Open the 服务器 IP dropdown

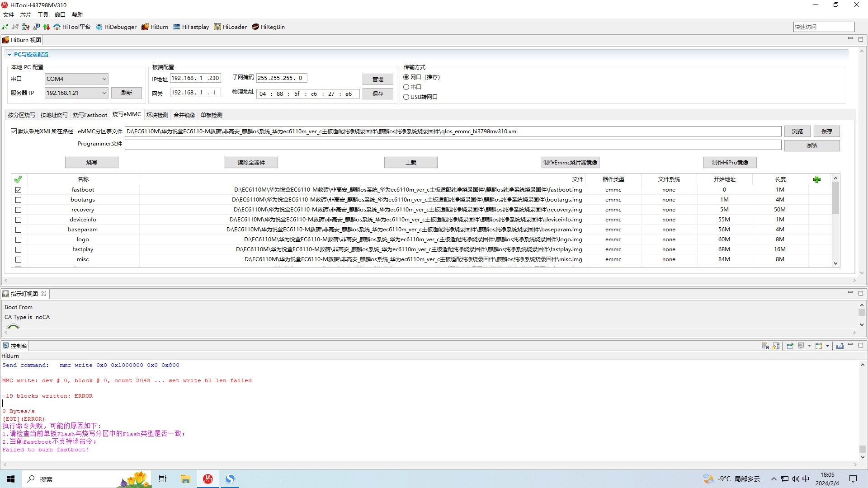pos(76,93)
